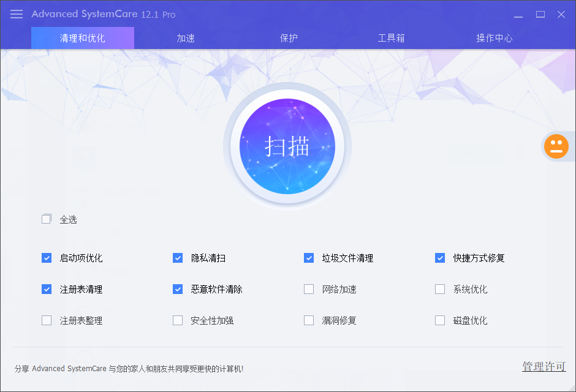Uncheck 启动项优化 checkbox

point(47,258)
